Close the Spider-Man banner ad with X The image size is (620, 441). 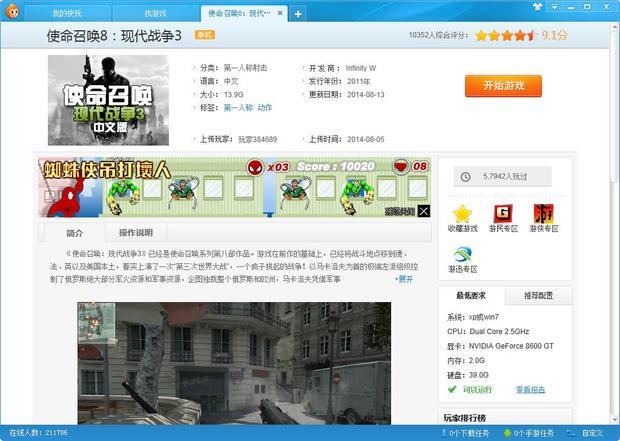point(424,211)
